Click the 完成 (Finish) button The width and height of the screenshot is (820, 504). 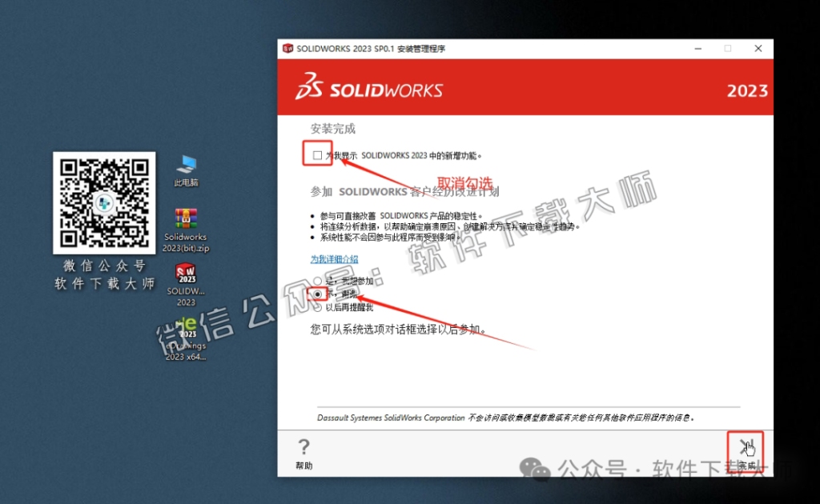745,450
